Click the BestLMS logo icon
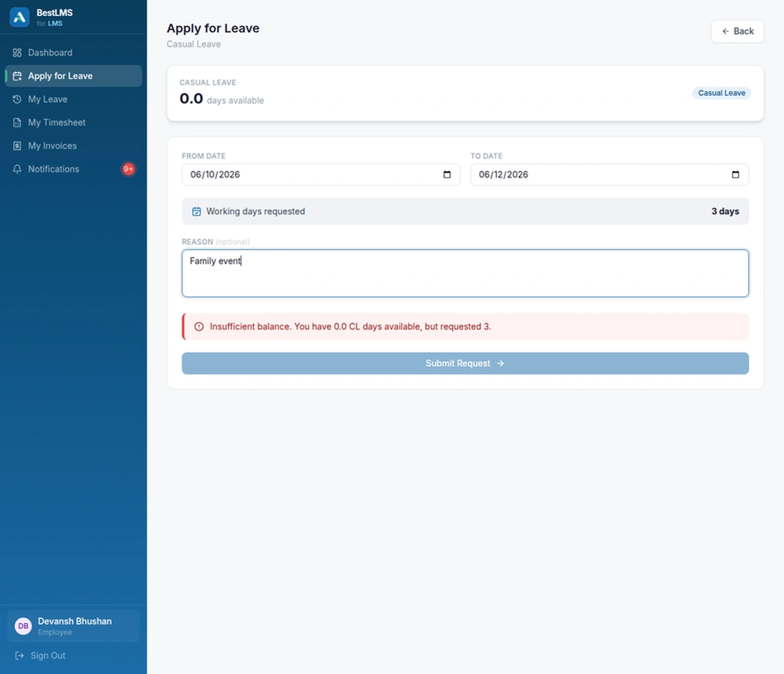784x674 pixels. pyautogui.click(x=20, y=17)
